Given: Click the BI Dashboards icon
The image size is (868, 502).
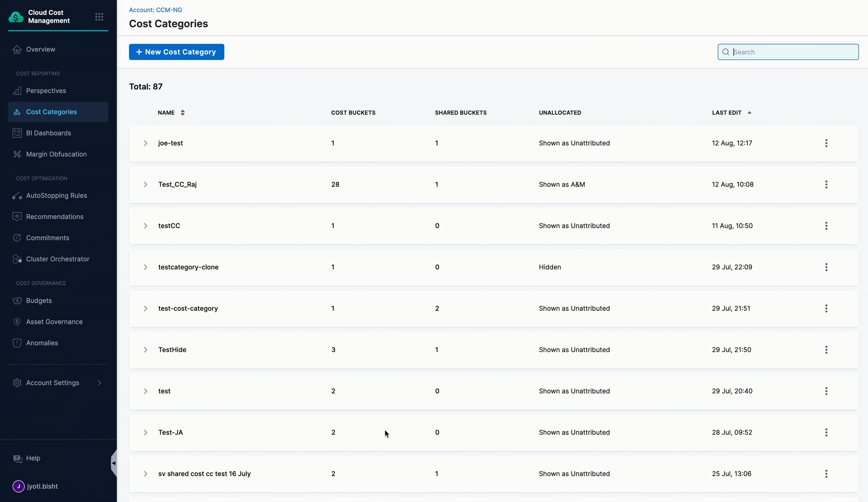Looking at the screenshot, I should (17, 133).
